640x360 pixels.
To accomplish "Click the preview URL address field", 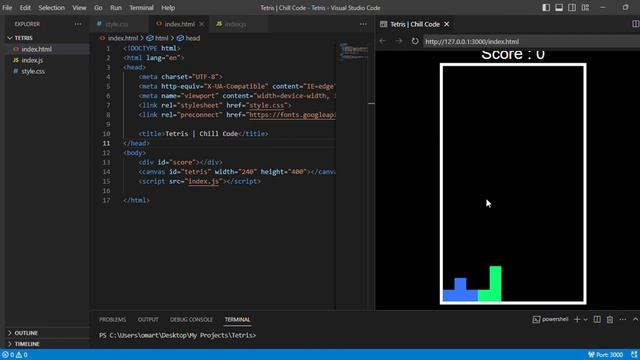I will point(531,41).
